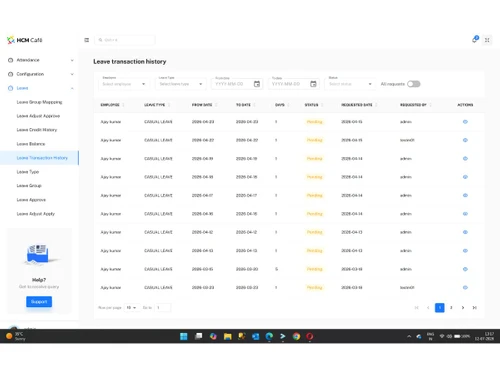Screen dimensions: 500x375
Task: View details of 2026-04-17 leave row
Action: (465, 195)
